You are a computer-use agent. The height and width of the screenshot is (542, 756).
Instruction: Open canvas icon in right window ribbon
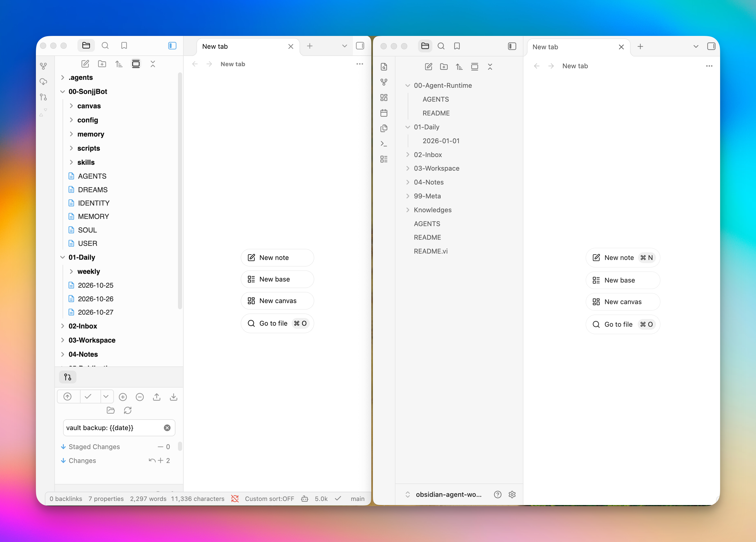coord(384,98)
